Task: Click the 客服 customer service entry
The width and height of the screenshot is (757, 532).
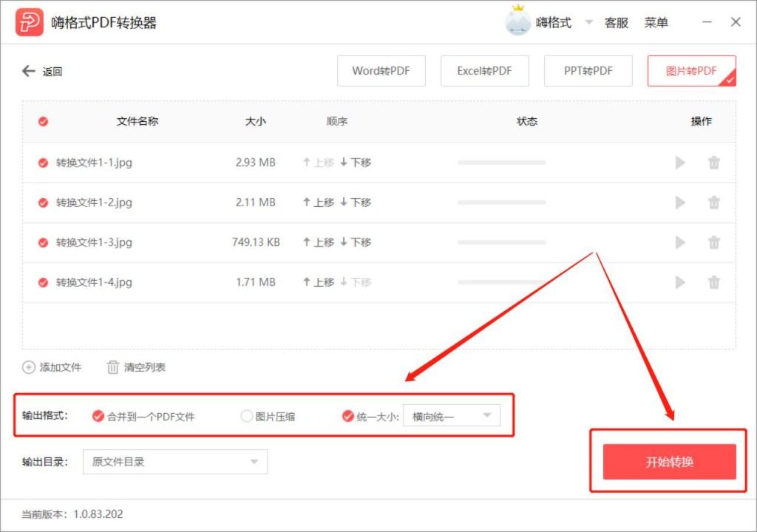Action: [617, 21]
